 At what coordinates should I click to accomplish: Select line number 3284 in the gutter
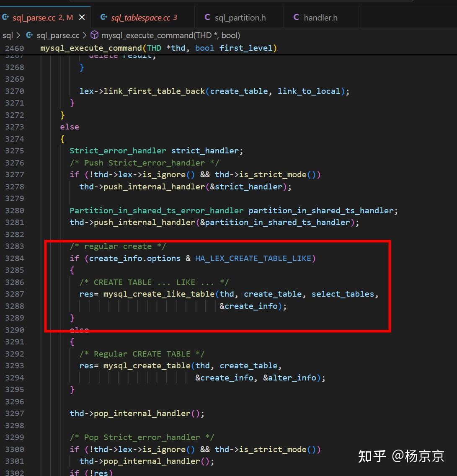pyautogui.click(x=15, y=258)
